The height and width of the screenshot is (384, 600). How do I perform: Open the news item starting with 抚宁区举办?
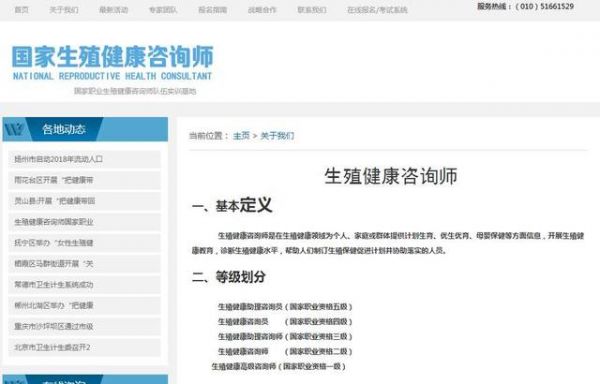tap(85, 243)
